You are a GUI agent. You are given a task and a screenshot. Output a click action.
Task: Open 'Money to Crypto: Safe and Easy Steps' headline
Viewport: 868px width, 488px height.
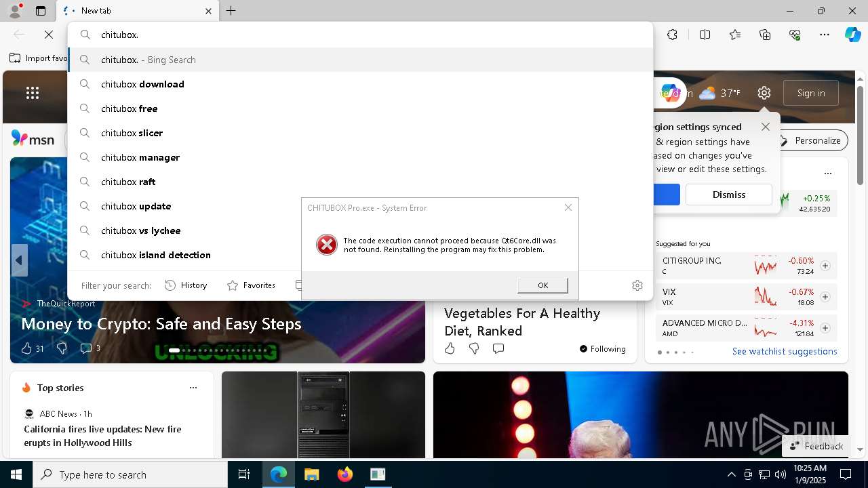tap(161, 324)
